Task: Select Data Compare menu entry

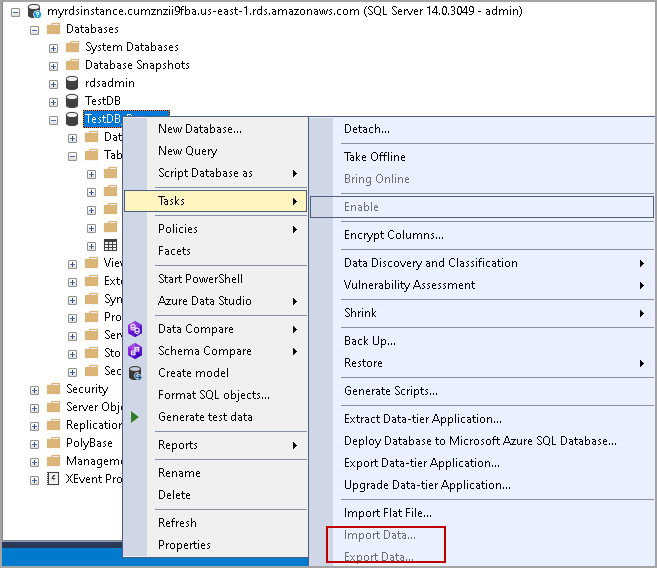Action: click(x=216, y=329)
